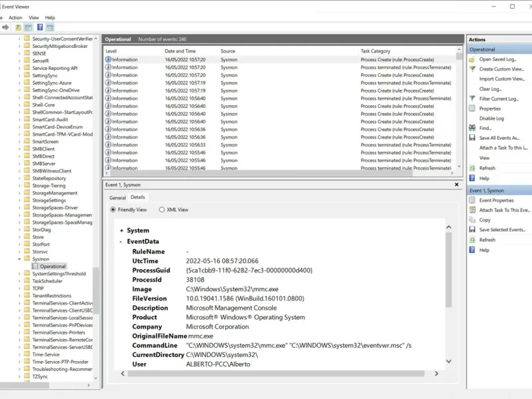Click the Operational header in Actions pane
532x399 pixels.
499,49
